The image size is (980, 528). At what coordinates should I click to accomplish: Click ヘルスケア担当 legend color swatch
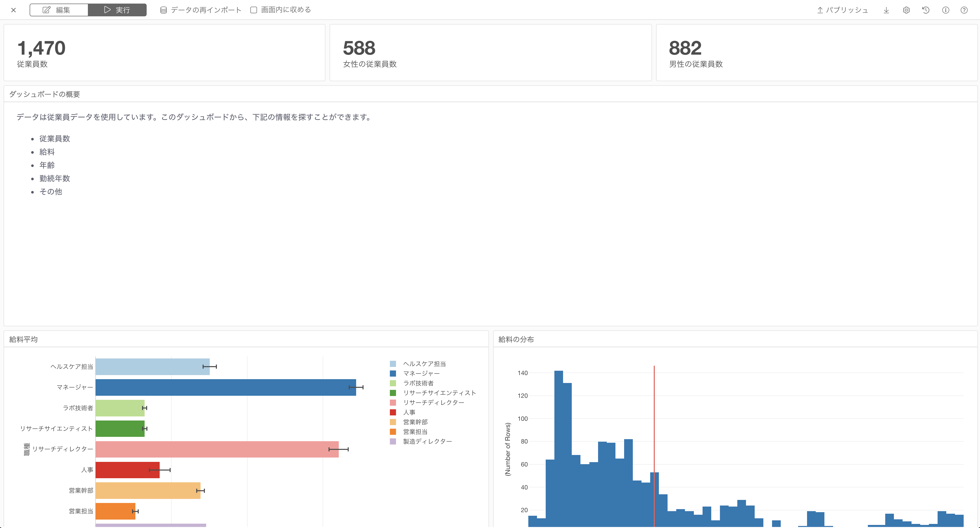click(x=393, y=364)
